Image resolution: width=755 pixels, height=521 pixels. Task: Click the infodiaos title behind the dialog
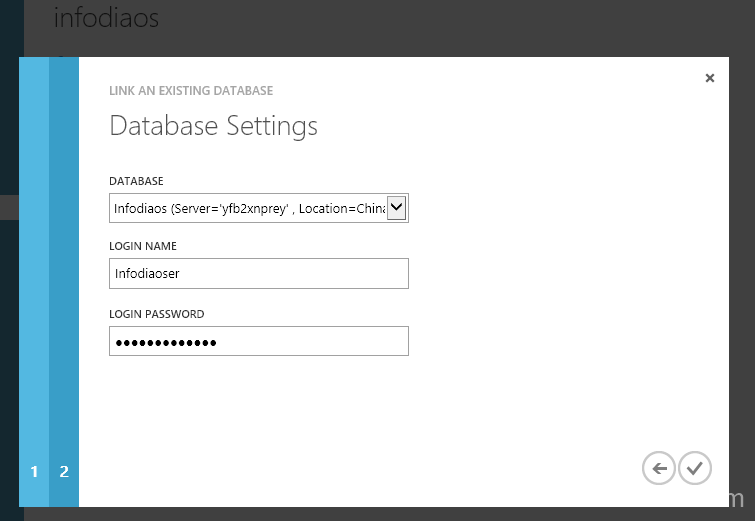click(x=106, y=18)
